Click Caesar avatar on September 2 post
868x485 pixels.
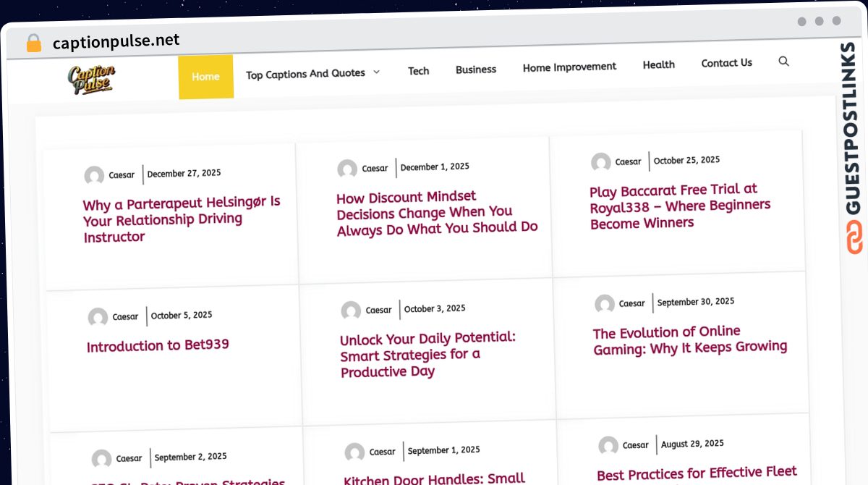tap(101, 459)
